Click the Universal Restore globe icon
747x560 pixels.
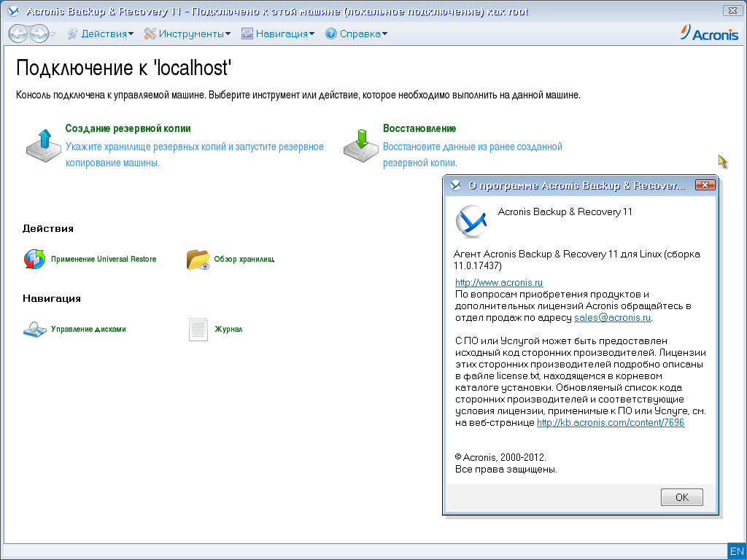[34, 259]
